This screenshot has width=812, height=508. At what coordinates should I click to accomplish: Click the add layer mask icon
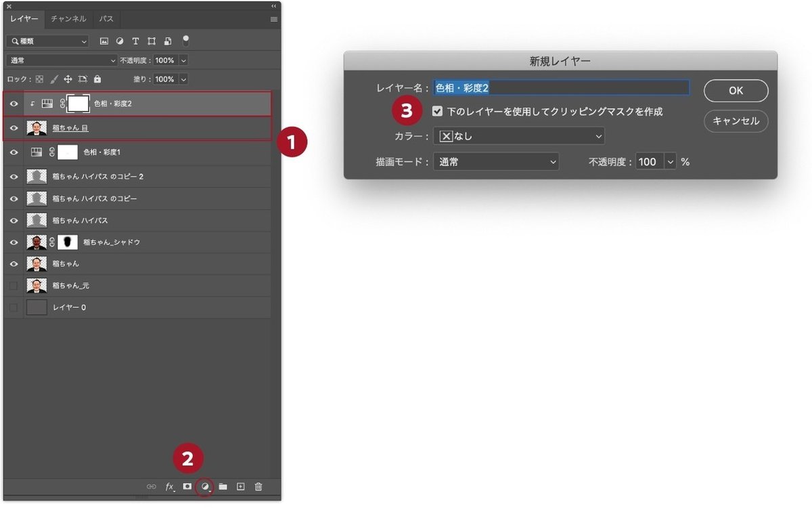coord(187,486)
